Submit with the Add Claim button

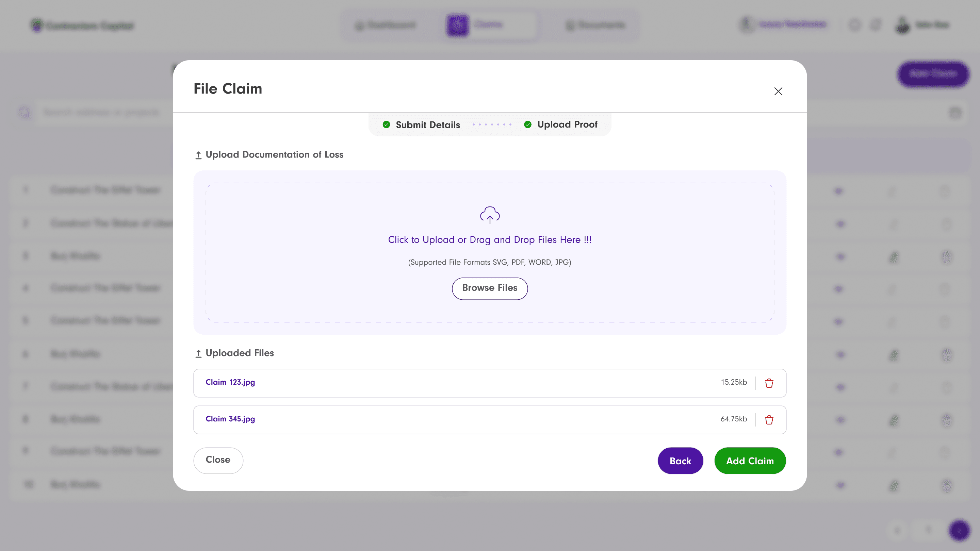pos(750,461)
